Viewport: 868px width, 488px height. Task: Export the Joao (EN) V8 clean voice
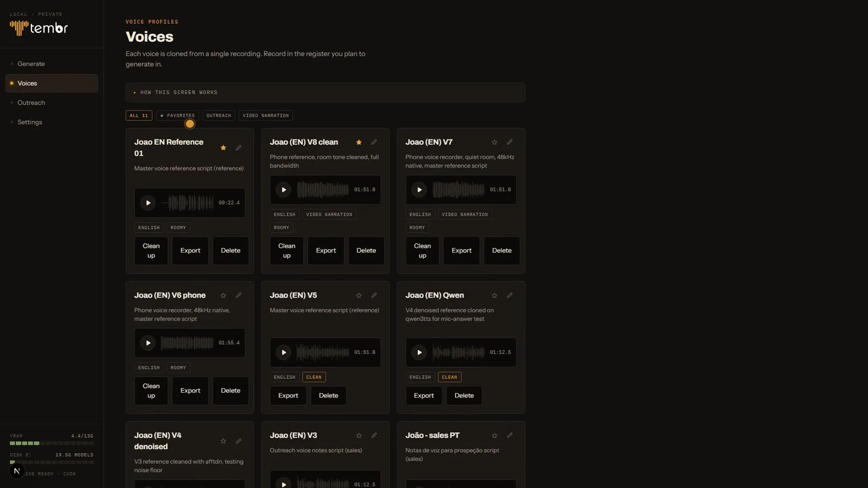[326, 251]
